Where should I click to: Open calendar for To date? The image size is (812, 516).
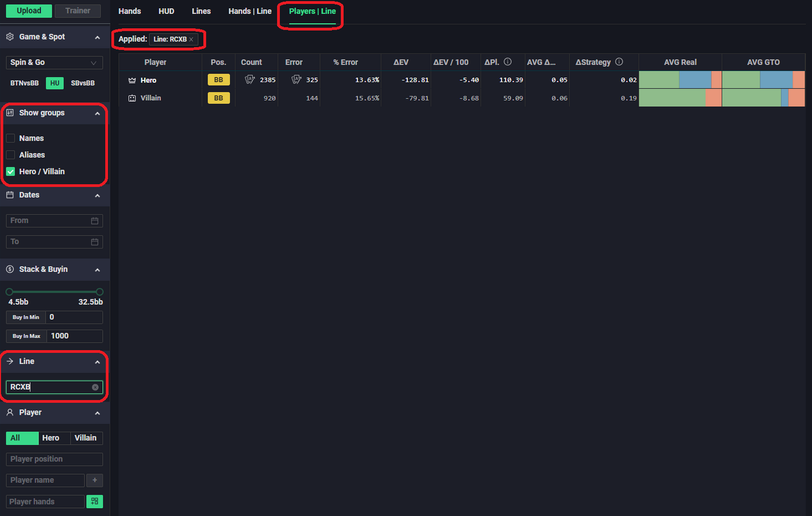coord(95,242)
